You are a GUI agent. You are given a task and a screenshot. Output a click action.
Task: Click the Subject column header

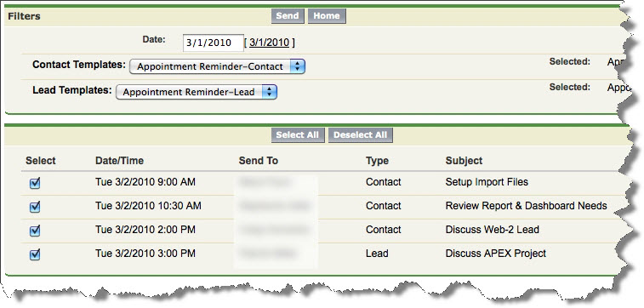click(x=464, y=161)
